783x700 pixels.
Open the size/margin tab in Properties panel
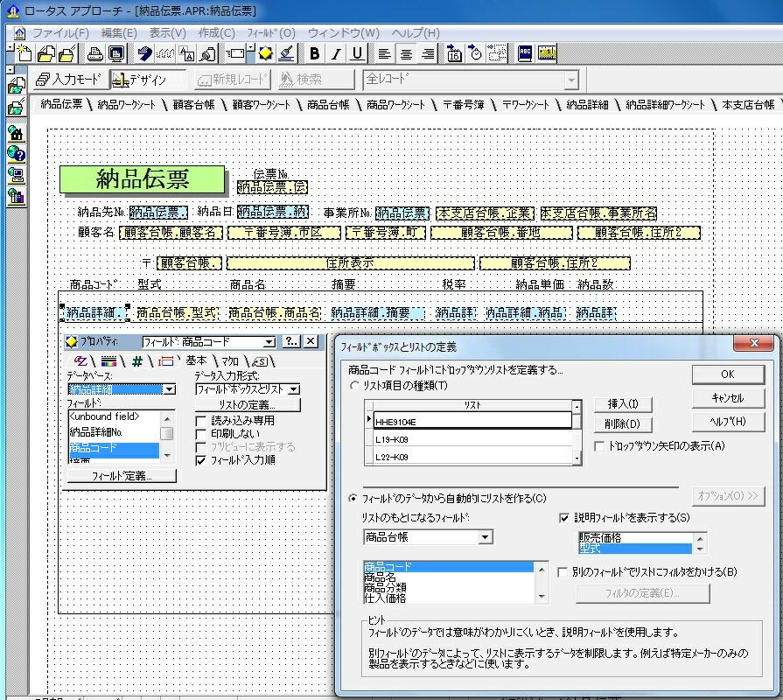point(165,361)
